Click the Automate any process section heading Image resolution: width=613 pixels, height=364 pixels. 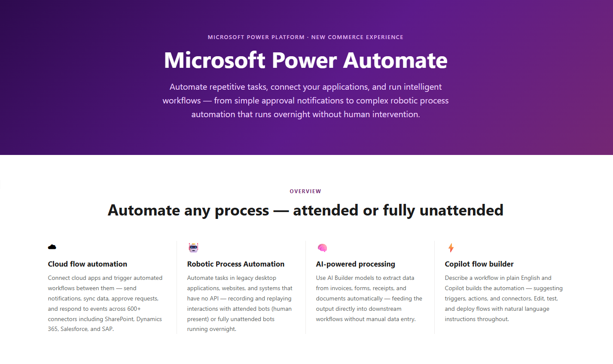[305, 210]
